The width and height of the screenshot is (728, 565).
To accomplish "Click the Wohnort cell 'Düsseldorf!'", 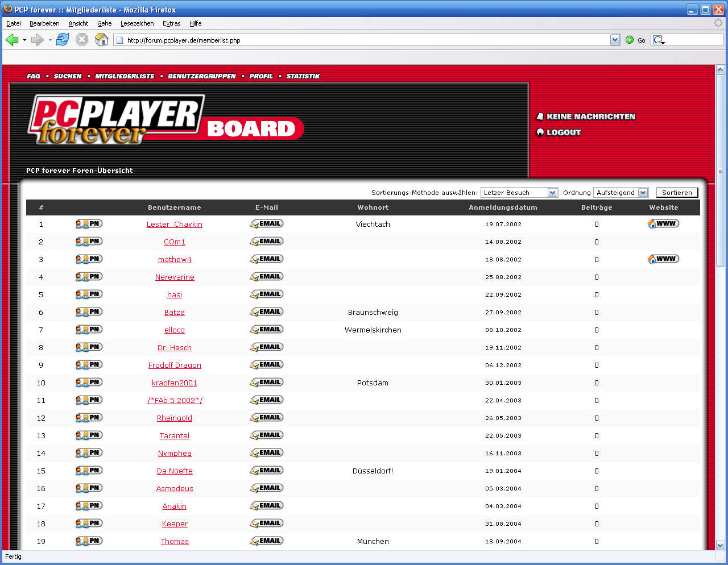I will pos(373,471).
